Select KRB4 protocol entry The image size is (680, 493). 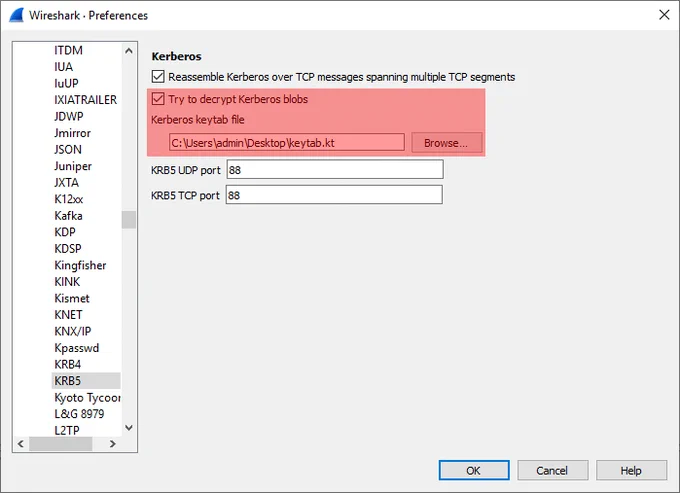68,364
